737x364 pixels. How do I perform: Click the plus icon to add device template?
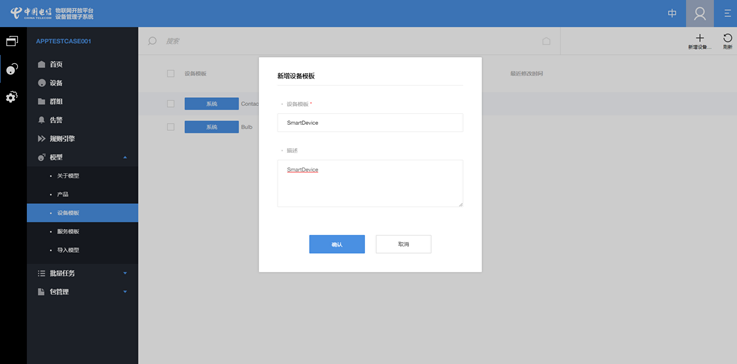(699, 38)
